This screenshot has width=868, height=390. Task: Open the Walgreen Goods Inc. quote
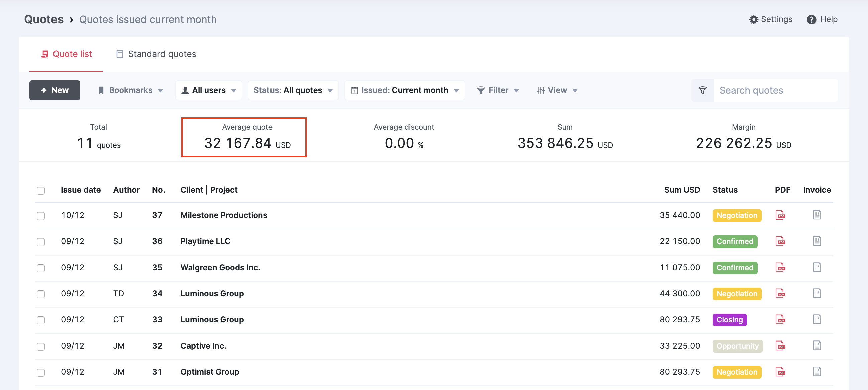[x=220, y=267]
